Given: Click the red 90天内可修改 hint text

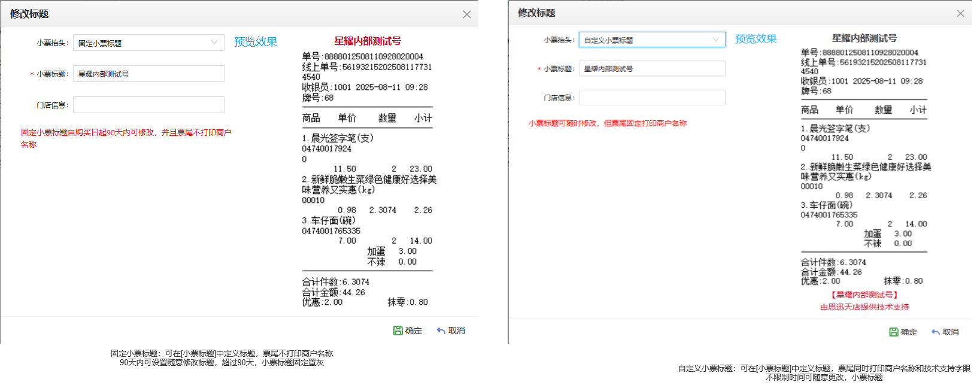Looking at the screenshot, I should point(126,132).
